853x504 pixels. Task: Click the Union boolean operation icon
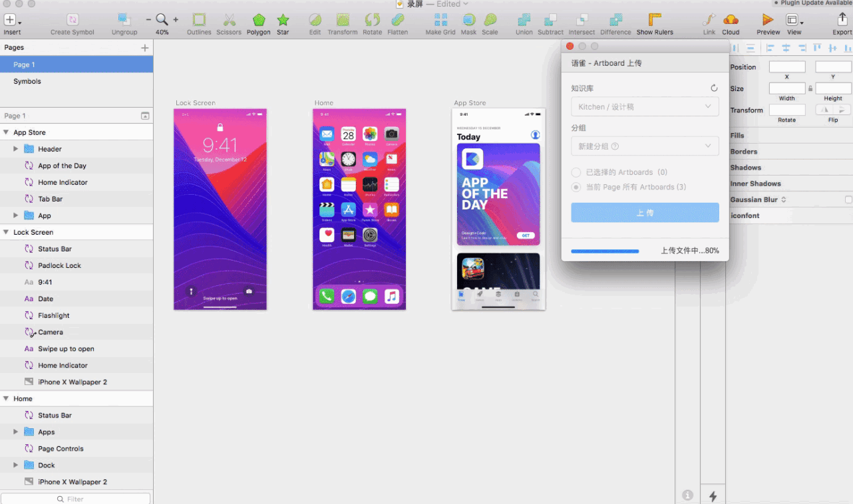pos(524,20)
